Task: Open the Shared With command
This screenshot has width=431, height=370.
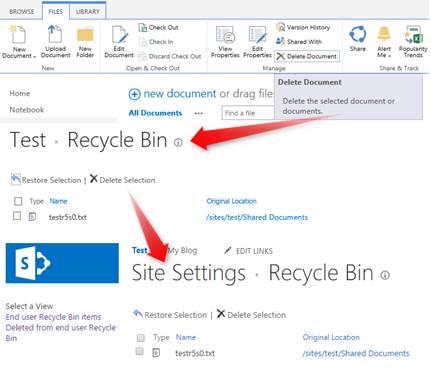Action: coord(299,42)
